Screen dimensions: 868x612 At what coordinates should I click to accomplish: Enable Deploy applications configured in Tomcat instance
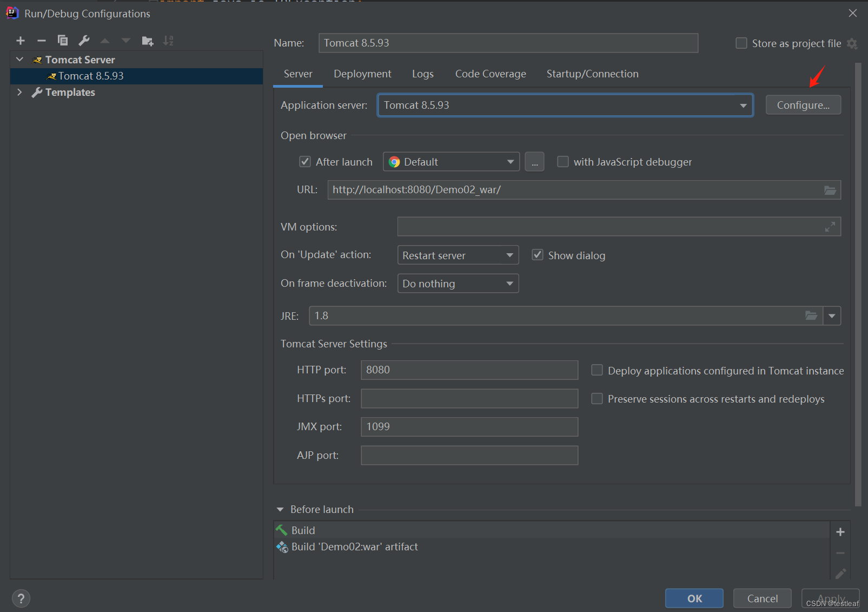point(597,370)
